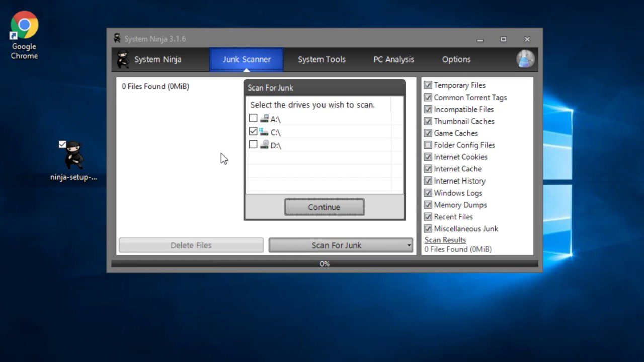
Task: Toggle selection checkmark on ninja-setup desktop icon
Action: [x=62, y=144]
